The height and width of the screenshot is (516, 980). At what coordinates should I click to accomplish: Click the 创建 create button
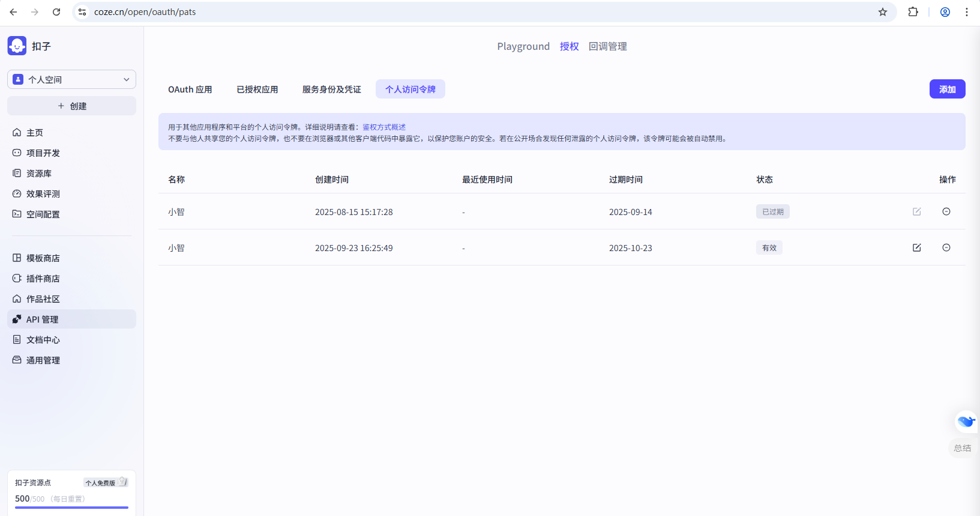pyautogui.click(x=71, y=106)
